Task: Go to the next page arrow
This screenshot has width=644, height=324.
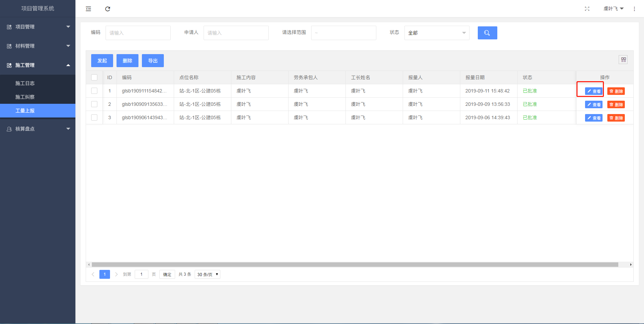Action: (117, 274)
